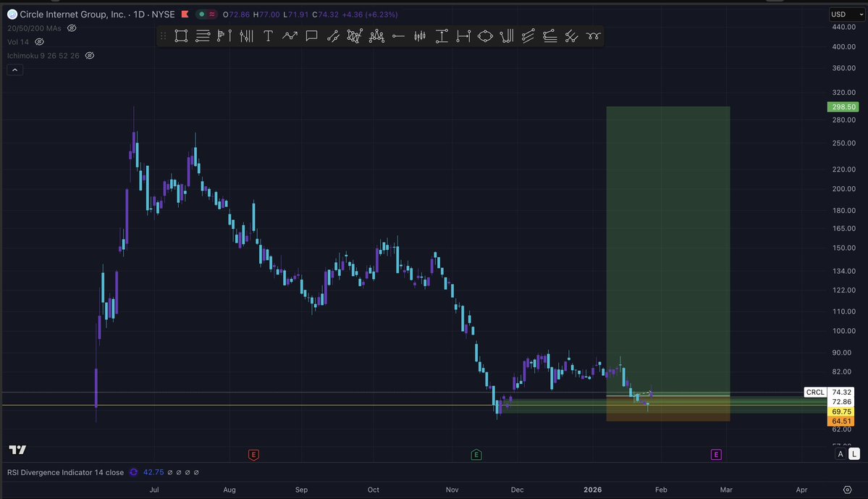Click Ichimoku 9 26 52 26 label
This screenshot has height=499, width=868.
tap(43, 55)
